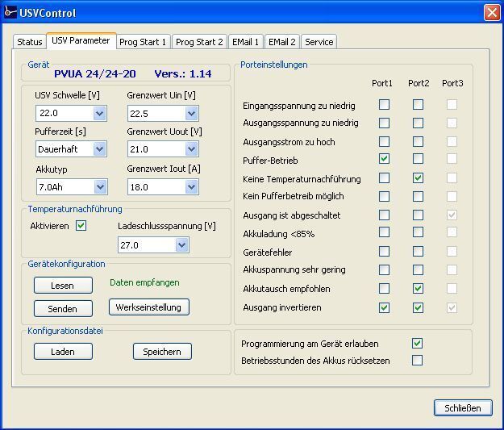
Task: Click the USVControl title bar app icon
Action: tap(10, 12)
